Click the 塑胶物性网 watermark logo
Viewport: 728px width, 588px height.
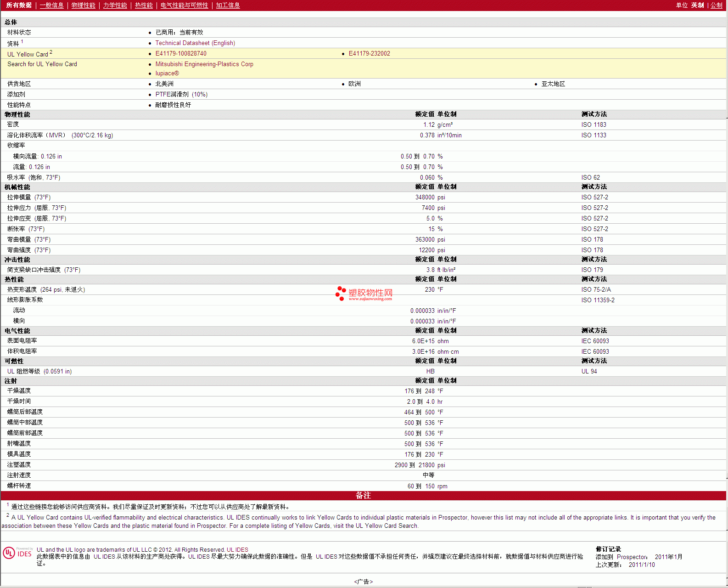point(364,294)
